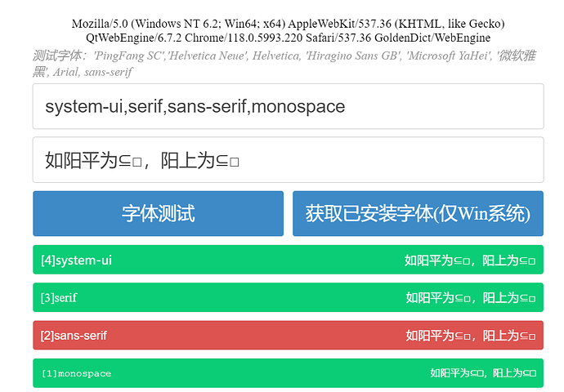Viewport: 564px width, 392px height.
Task: Place cursor on "monospace" in font list input
Action: pos(298,106)
